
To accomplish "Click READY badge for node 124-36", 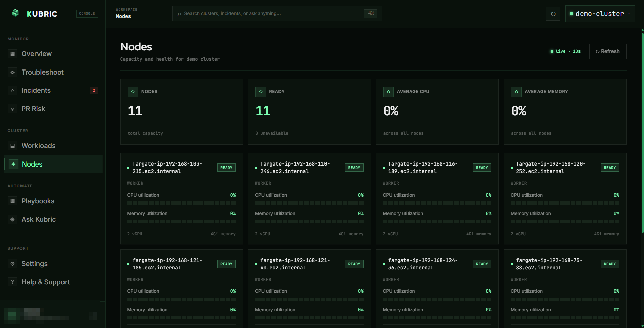I will [482, 264].
